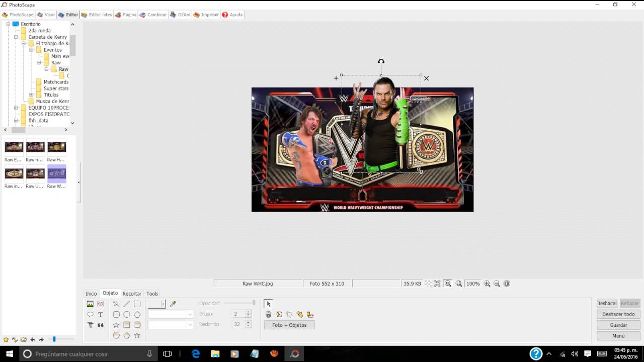Select the freehand scribble drawing tool

pos(116,304)
